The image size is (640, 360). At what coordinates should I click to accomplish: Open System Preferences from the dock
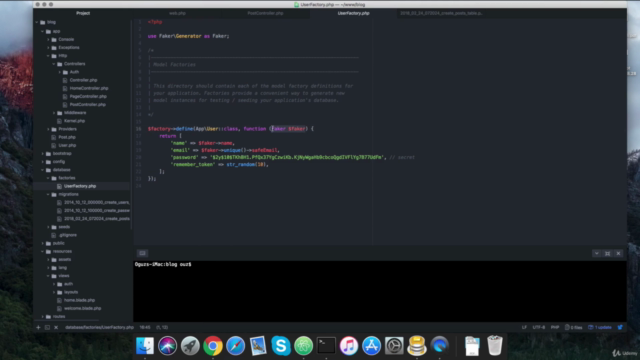click(x=394, y=346)
